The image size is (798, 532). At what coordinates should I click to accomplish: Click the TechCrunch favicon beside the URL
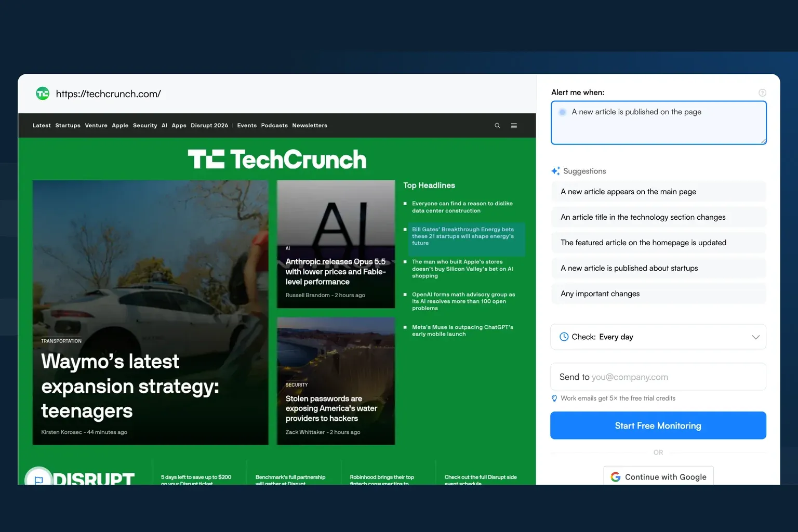point(43,94)
